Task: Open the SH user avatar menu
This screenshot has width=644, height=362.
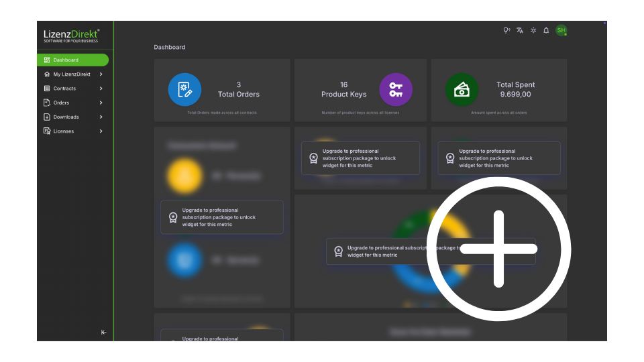Action: pos(561,30)
